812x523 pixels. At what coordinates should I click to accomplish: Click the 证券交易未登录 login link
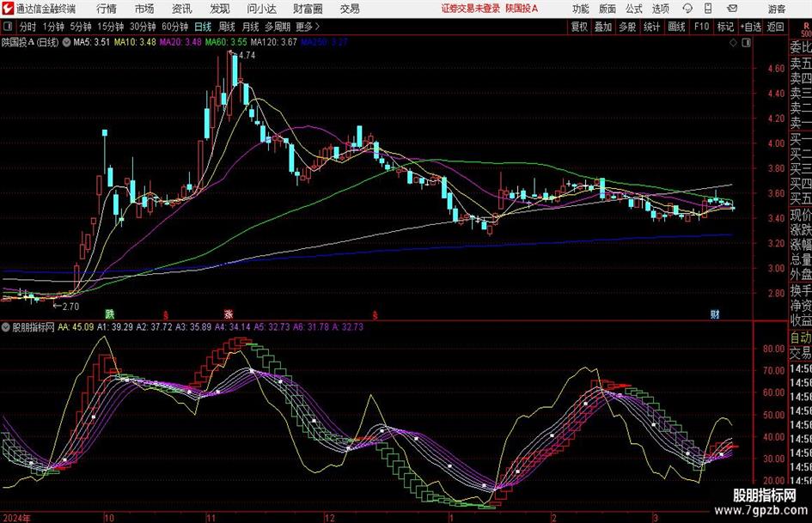(x=471, y=9)
